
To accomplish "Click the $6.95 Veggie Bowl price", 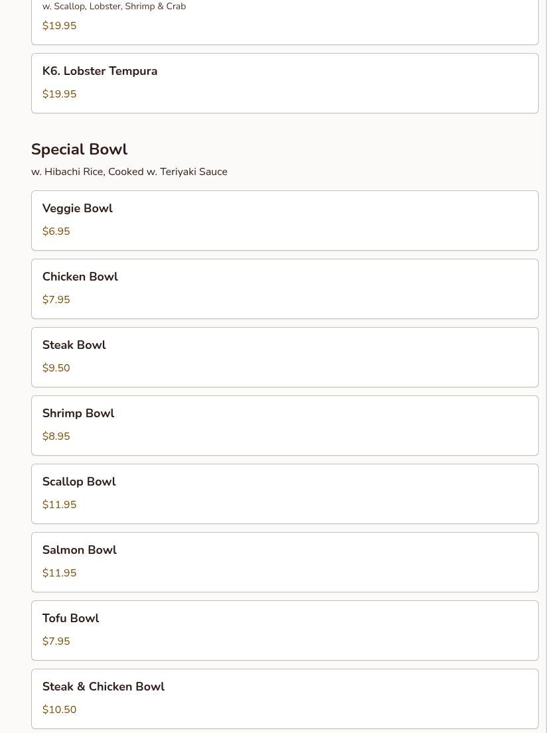I will 56,231.
